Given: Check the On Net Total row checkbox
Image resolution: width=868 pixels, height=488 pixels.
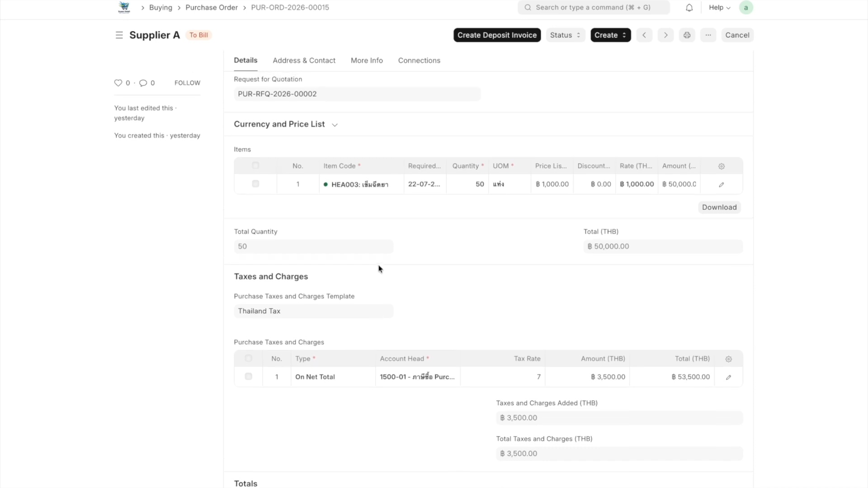Looking at the screenshot, I should 248,376.
